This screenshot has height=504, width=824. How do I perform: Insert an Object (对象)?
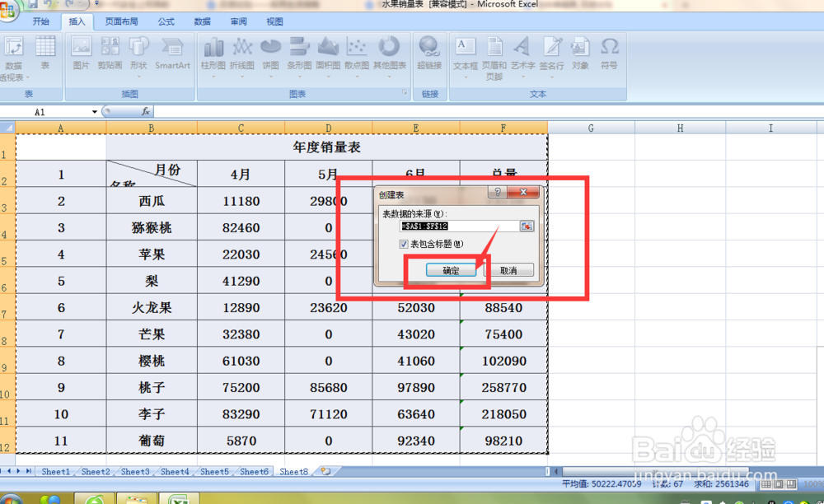click(581, 54)
